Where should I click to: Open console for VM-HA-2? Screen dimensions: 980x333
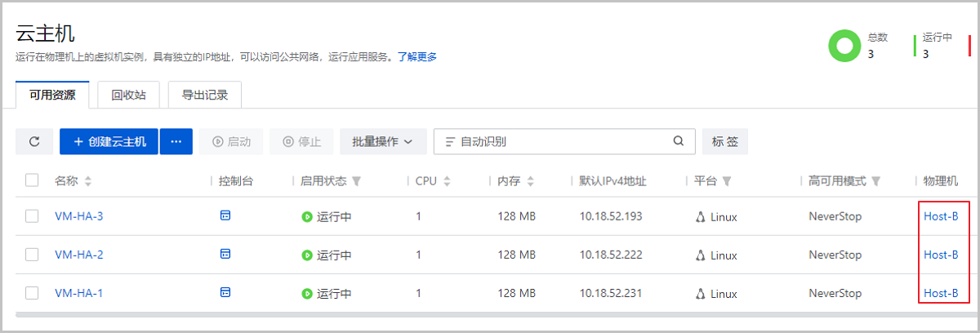(225, 254)
